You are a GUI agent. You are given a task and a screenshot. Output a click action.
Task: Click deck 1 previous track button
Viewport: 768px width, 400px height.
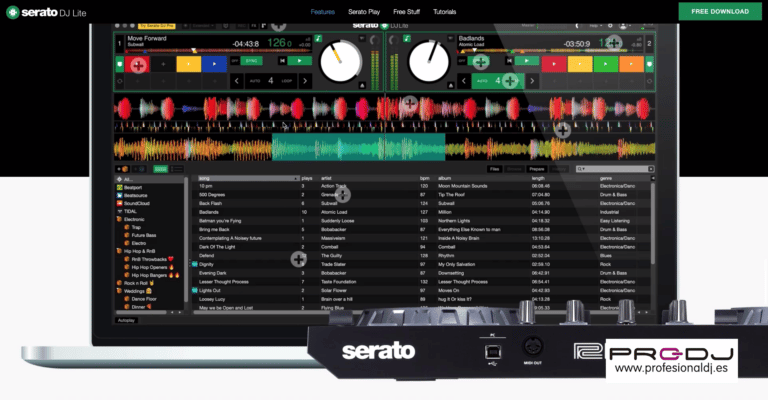(282, 61)
